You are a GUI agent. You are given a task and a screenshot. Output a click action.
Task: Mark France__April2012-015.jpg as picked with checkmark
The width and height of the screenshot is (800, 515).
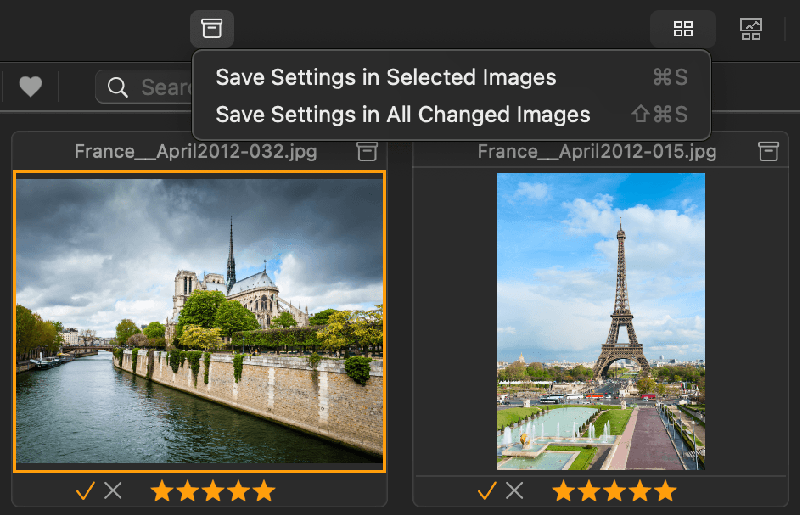(487, 492)
